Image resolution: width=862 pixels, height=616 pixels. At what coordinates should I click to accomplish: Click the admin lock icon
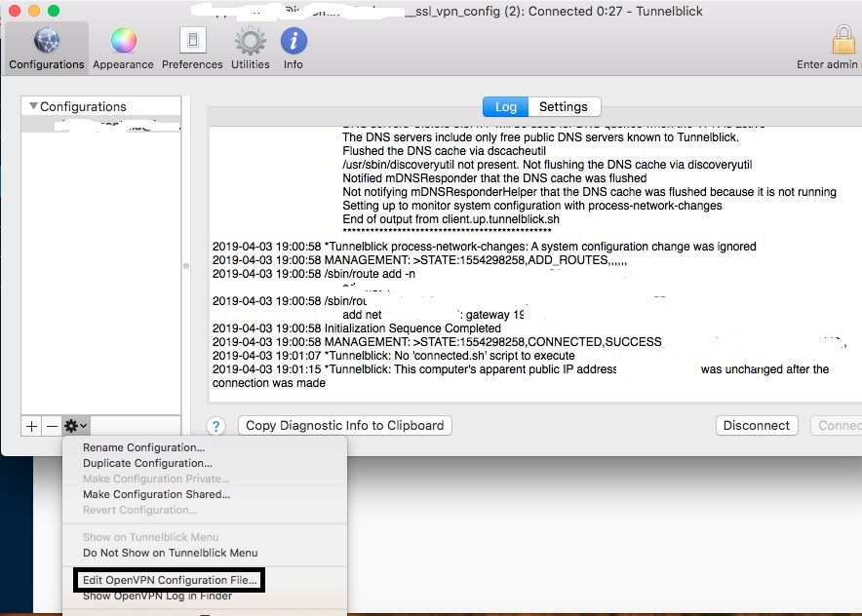(x=843, y=41)
